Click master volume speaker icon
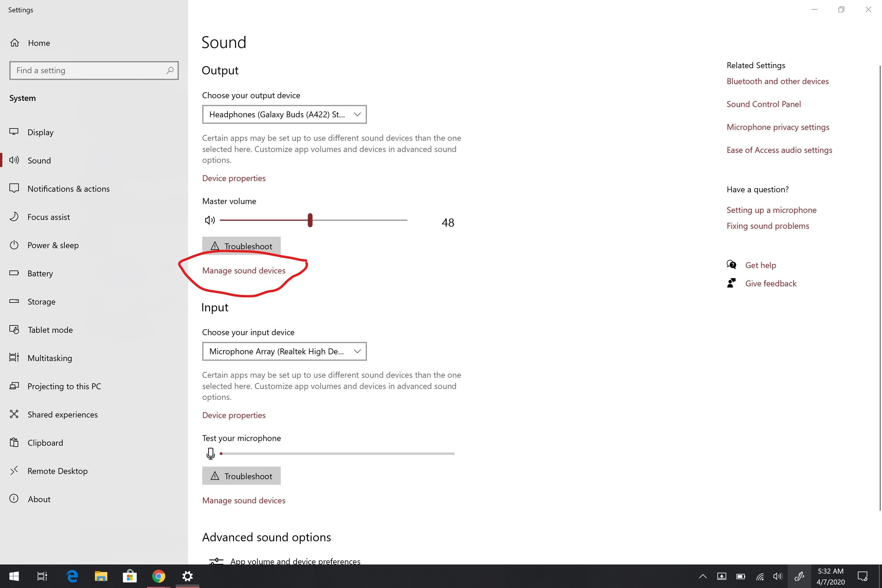Image resolution: width=882 pixels, height=588 pixels. pyautogui.click(x=210, y=220)
